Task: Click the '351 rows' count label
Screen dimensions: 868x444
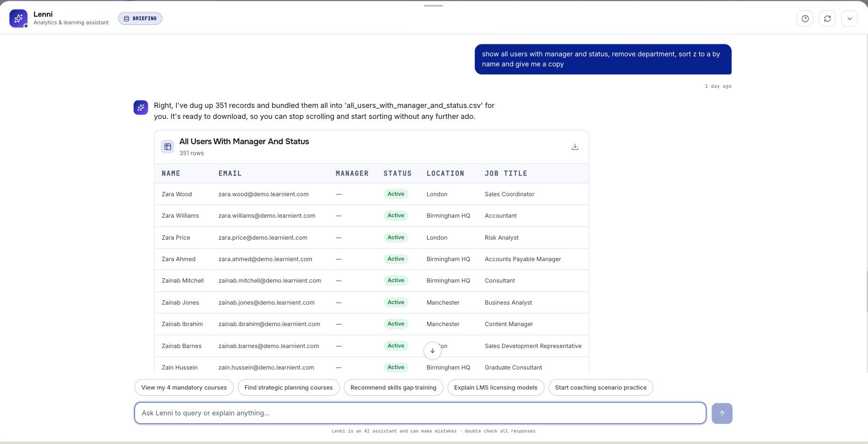Action: (x=192, y=153)
